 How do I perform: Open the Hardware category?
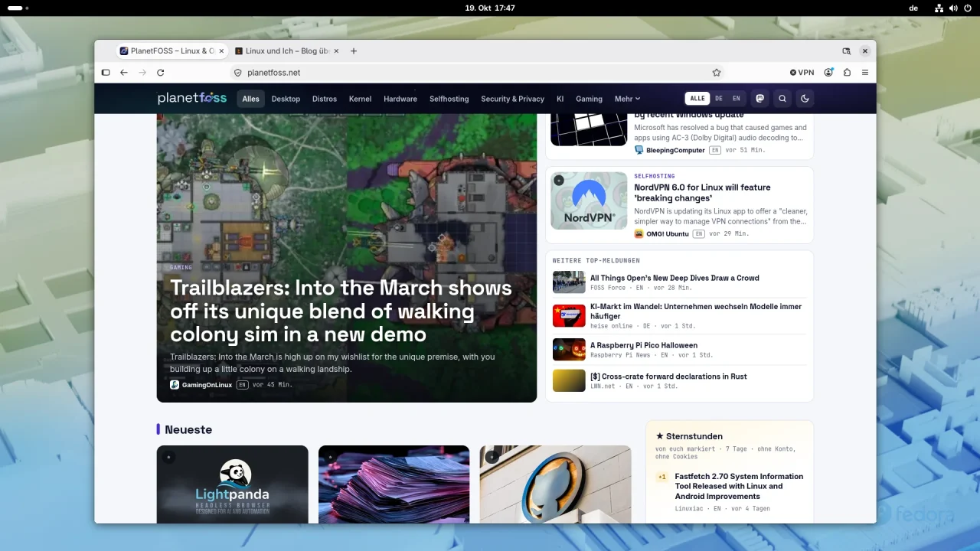[400, 99]
